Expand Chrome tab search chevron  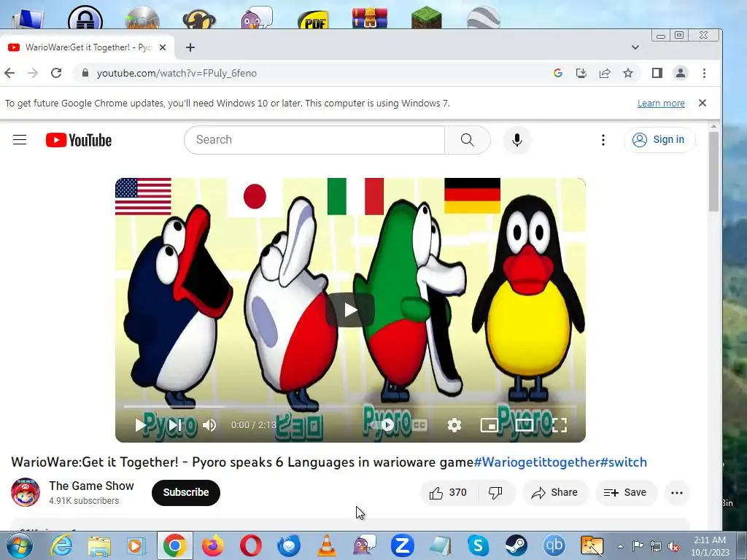pyautogui.click(x=635, y=47)
